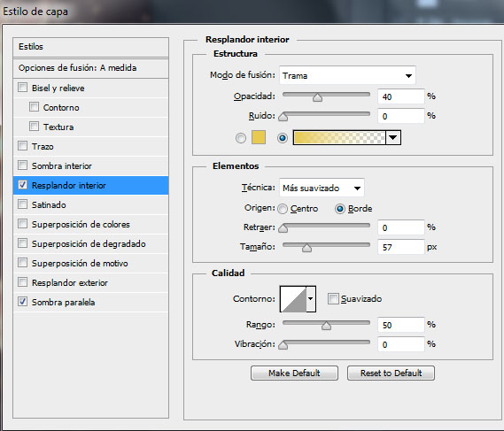Select the solid color radio button
The image size is (504, 431).
(x=241, y=138)
